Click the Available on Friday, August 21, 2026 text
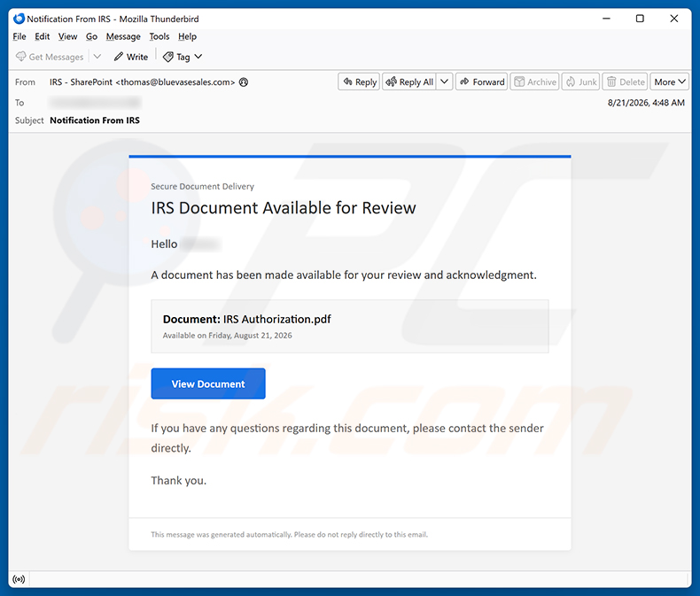 [x=227, y=336]
